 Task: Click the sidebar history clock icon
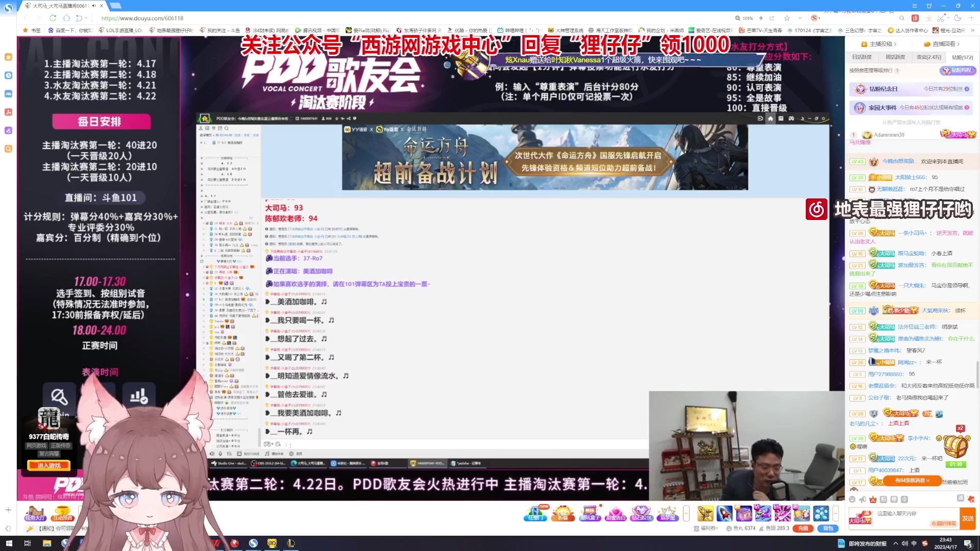click(x=8, y=76)
